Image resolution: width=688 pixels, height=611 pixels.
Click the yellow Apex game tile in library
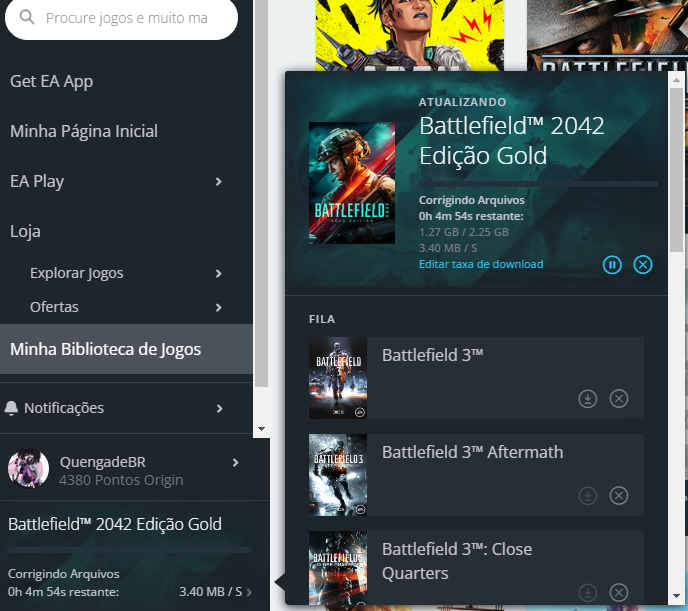pos(410,35)
